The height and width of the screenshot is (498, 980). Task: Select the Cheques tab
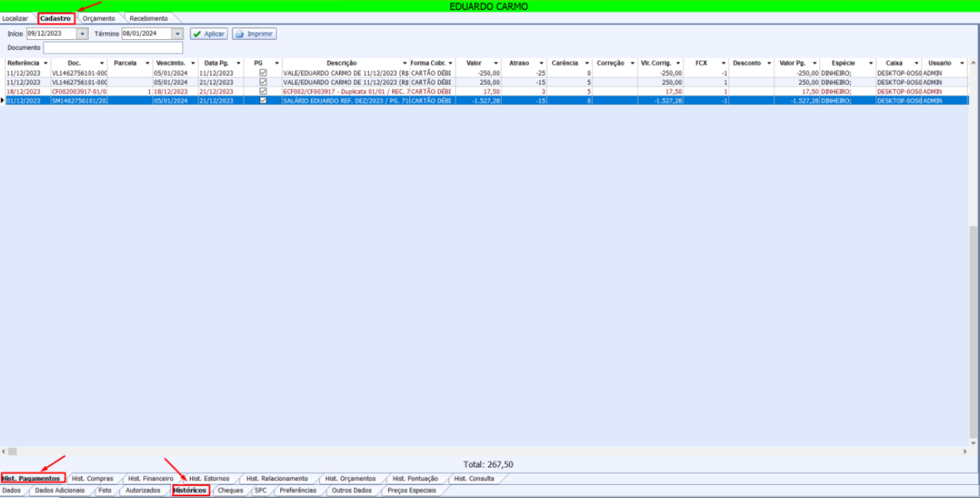(x=230, y=490)
